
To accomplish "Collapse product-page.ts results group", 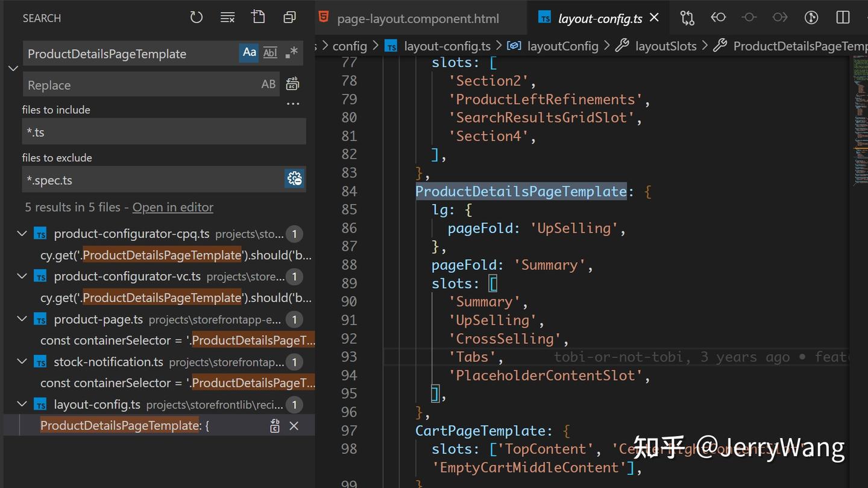I will (22, 319).
